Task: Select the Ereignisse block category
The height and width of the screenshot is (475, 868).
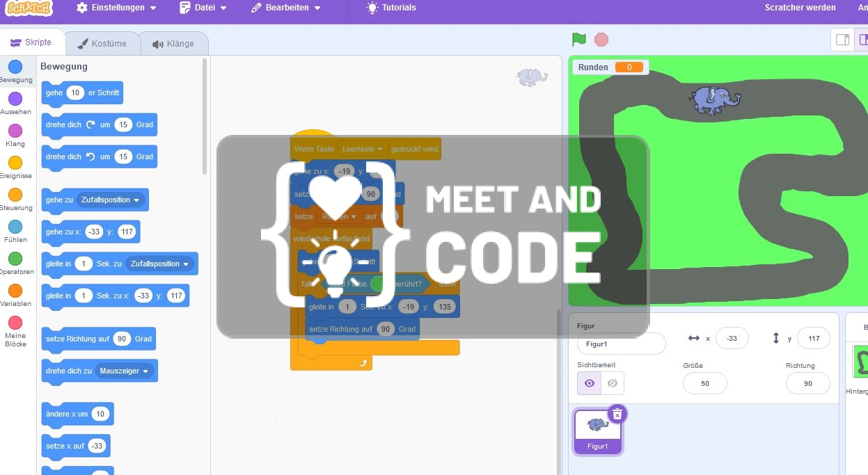Action: (15, 168)
